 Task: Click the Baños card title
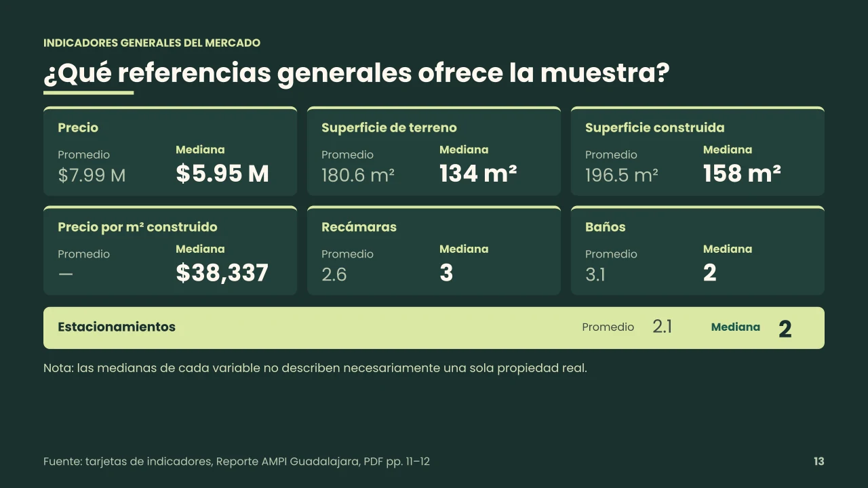(x=605, y=227)
